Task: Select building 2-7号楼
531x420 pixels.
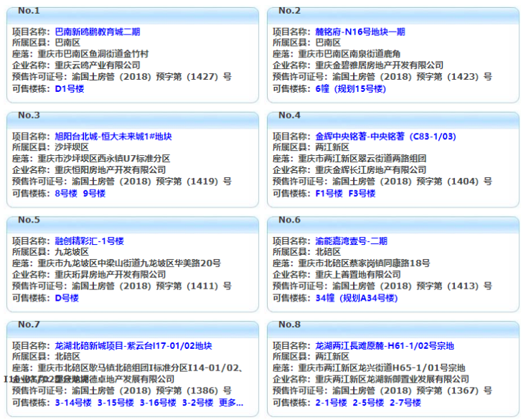Action: 405,403
